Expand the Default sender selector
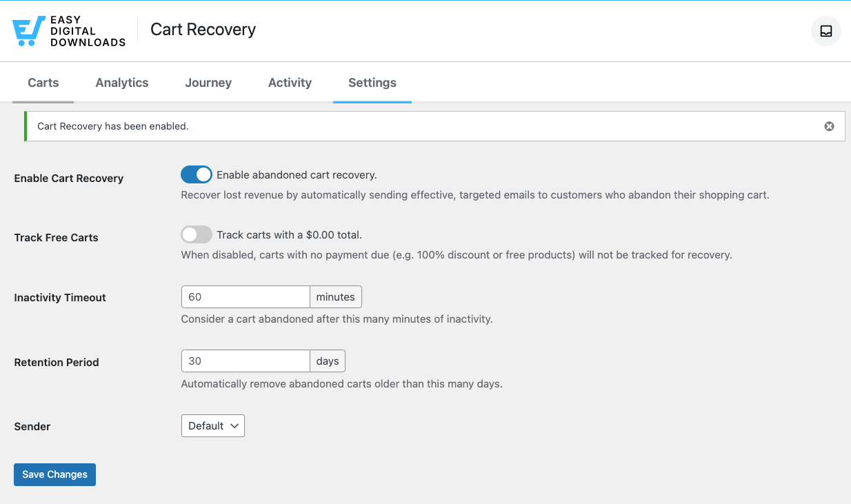The image size is (851, 504). pos(212,425)
